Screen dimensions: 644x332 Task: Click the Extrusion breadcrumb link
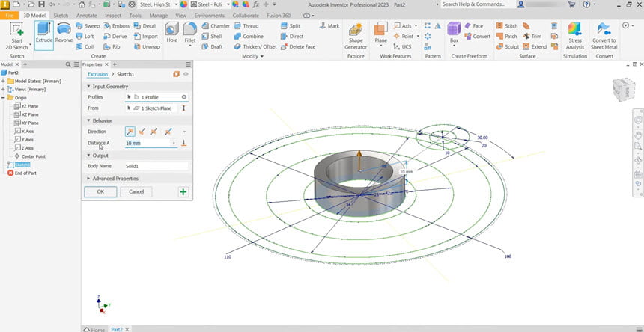(98, 74)
